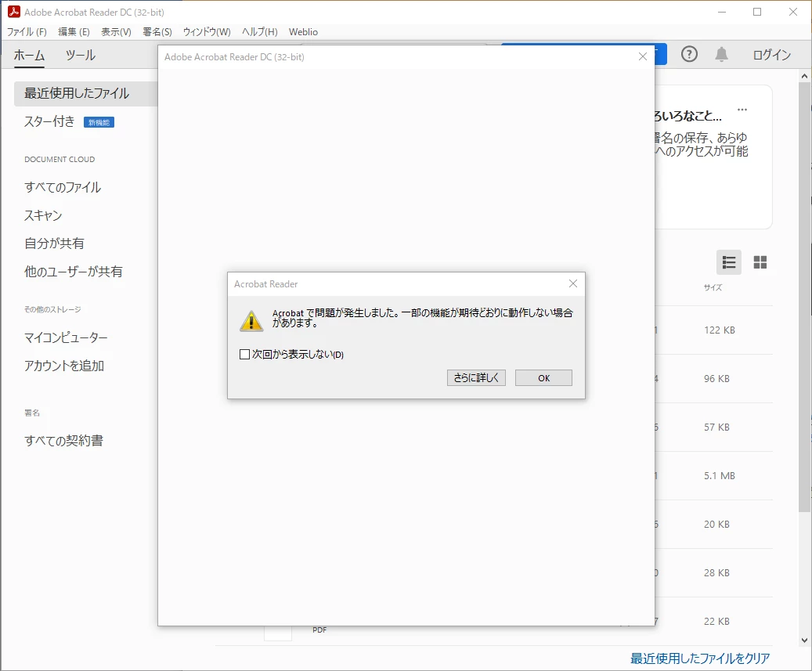
Task: Minimize the Adobe Acrobat Reader window
Action: point(721,12)
